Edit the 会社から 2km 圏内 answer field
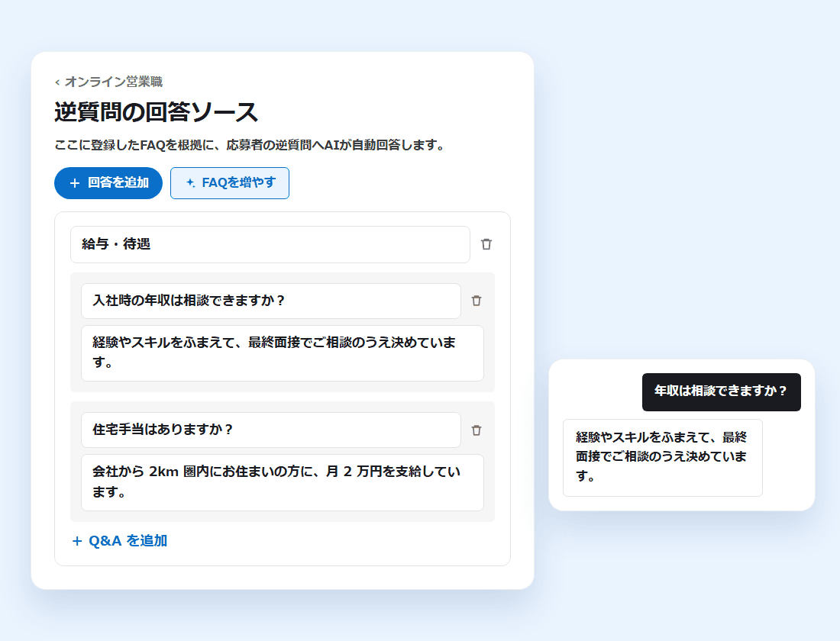Image resolution: width=840 pixels, height=641 pixels. 283,482
